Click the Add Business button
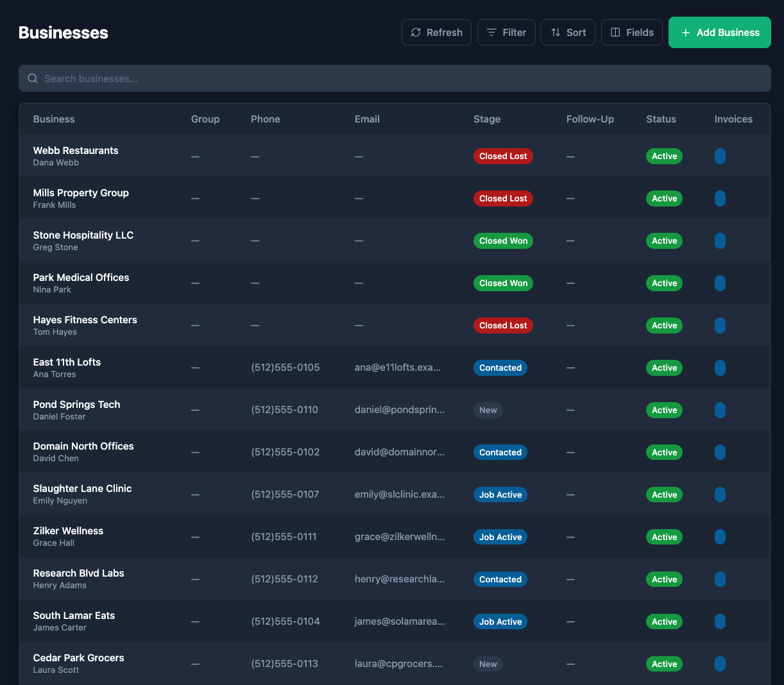Viewport: 784px width, 685px height. coord(720,32)
